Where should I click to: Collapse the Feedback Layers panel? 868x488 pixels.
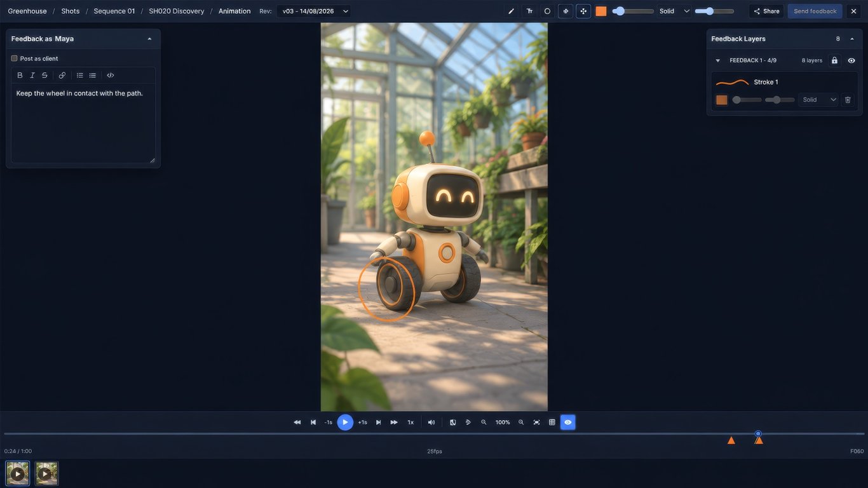click(x=852, y=39)
